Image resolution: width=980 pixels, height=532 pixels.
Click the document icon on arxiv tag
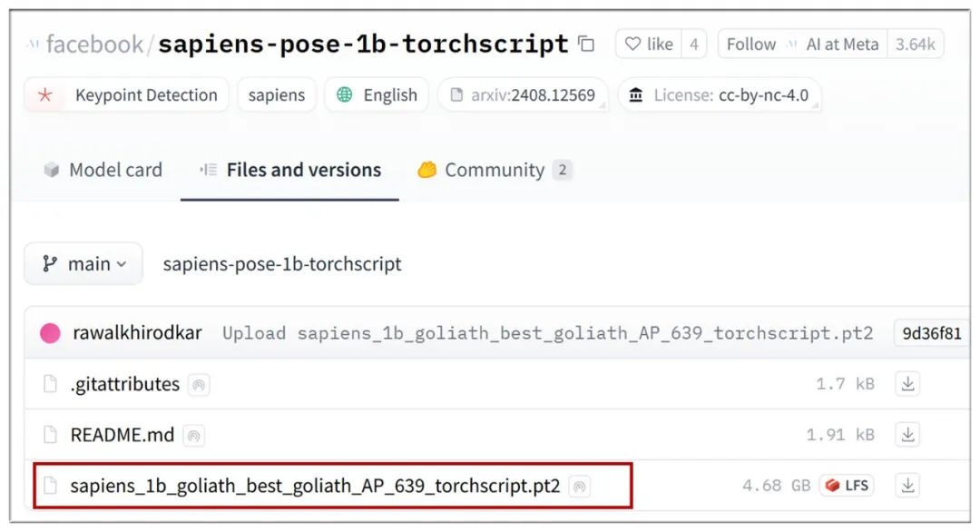[456, 95]
